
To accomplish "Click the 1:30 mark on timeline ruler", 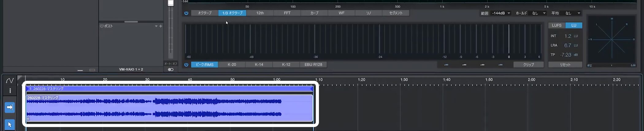I will [404, 80].
